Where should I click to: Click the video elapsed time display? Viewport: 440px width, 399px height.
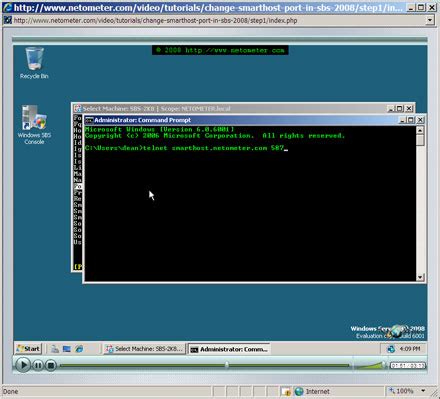(408, 366)
